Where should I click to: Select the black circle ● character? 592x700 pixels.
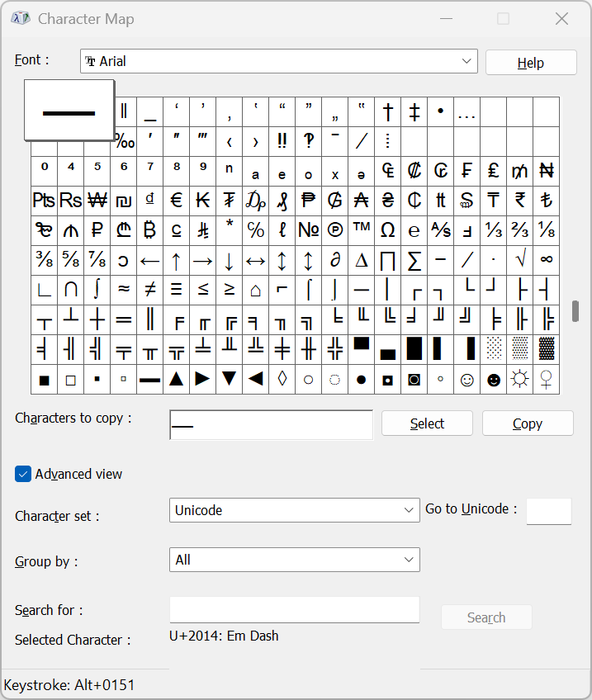click(x=361, y=380)
